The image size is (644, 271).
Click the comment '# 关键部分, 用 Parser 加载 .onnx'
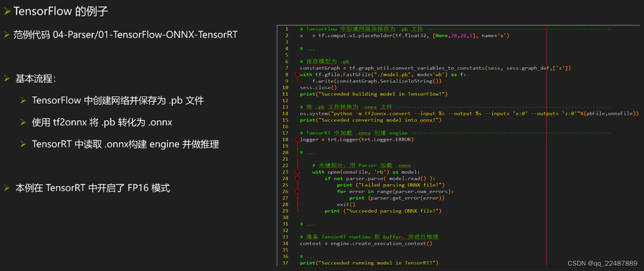(x=361, y=165)
